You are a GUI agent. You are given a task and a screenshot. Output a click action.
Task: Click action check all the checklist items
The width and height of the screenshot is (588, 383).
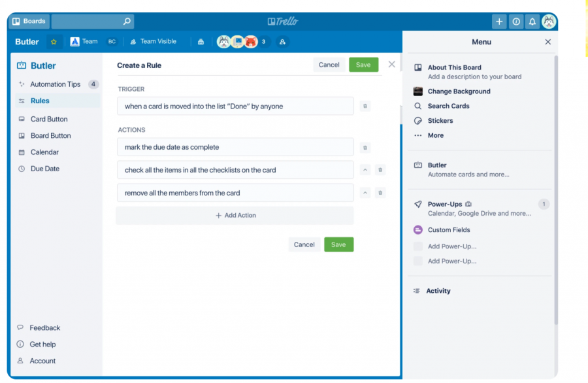(235, 170)
